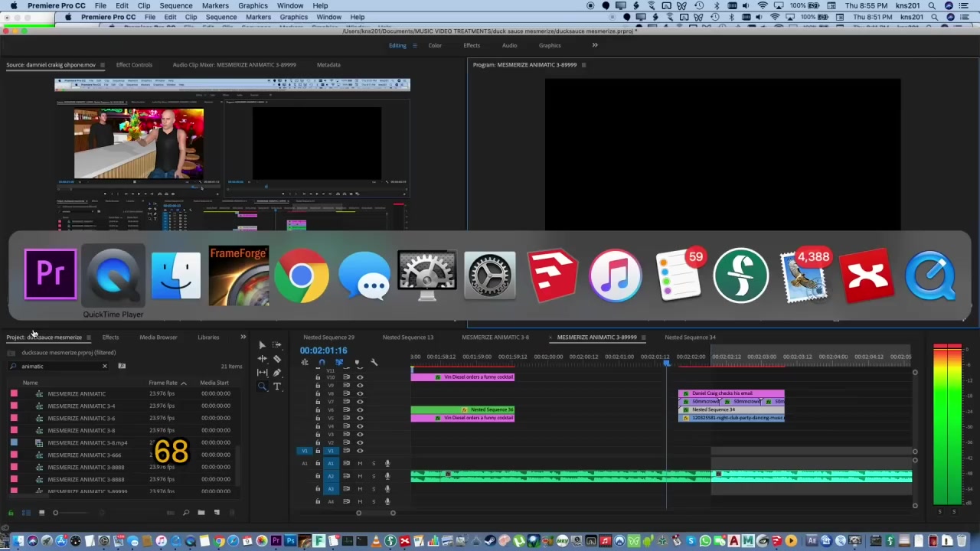
Task: Open Media Browser tab
Action: click(158, 337)
